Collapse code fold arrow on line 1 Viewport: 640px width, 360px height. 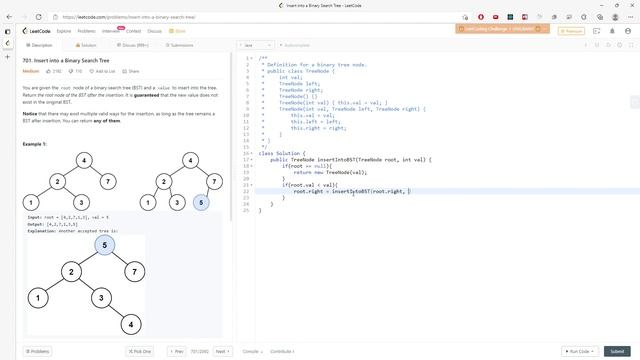pos(251,58)
